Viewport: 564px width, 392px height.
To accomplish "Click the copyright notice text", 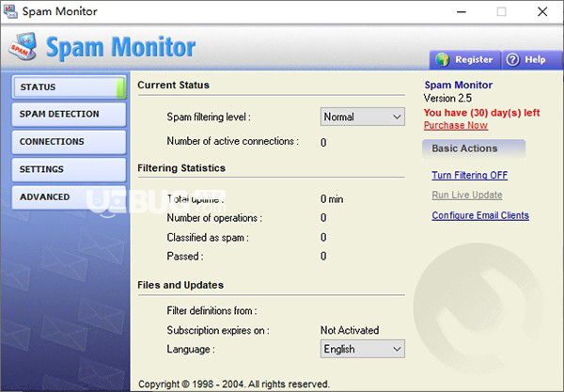I will (234, 384).
